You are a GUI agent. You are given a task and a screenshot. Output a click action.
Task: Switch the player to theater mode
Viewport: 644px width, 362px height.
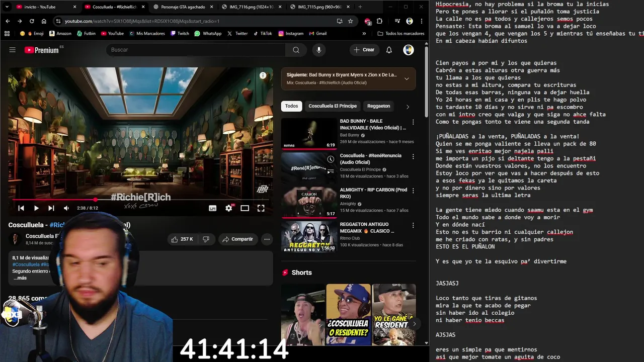[x=245, y=208]
